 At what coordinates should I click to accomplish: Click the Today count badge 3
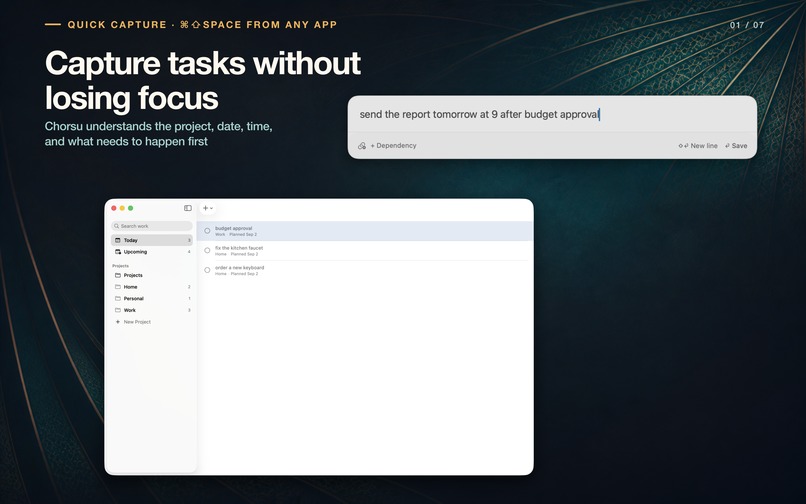point(189,240)
